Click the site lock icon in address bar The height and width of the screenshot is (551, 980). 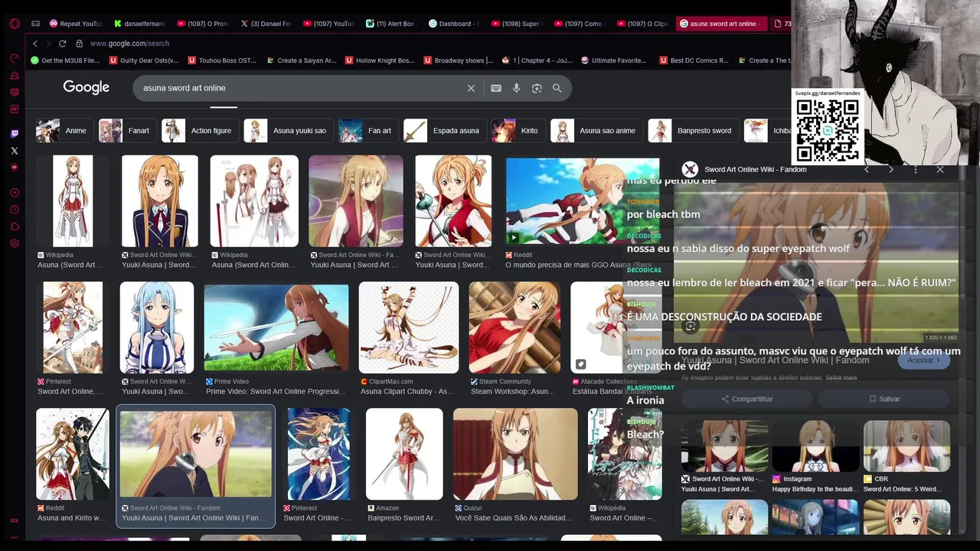(79, 44)
